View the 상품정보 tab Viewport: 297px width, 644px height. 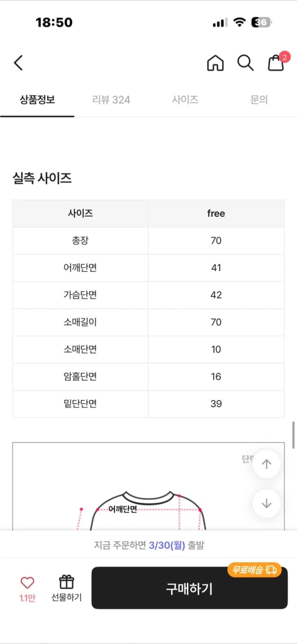[x=37, y=100]
